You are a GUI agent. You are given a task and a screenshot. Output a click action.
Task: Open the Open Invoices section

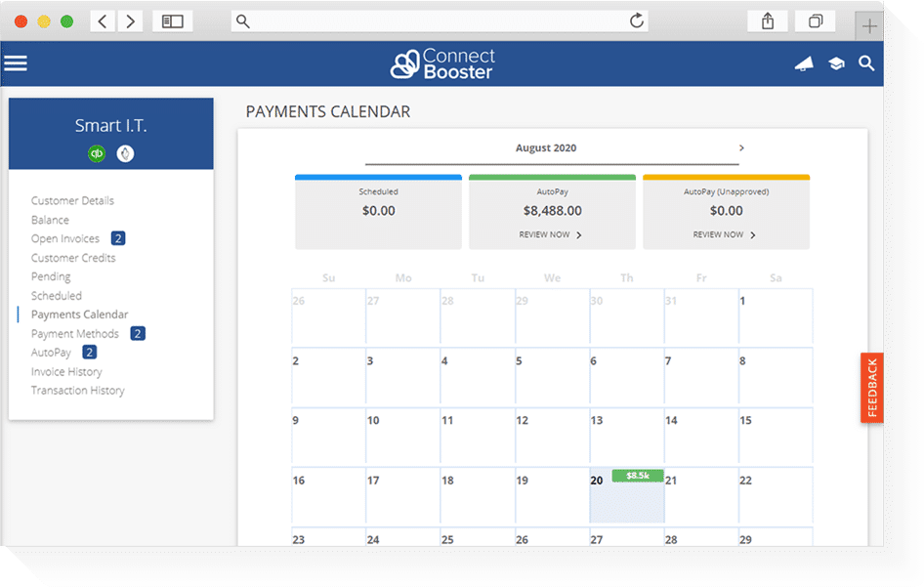[x=65, y=238]
